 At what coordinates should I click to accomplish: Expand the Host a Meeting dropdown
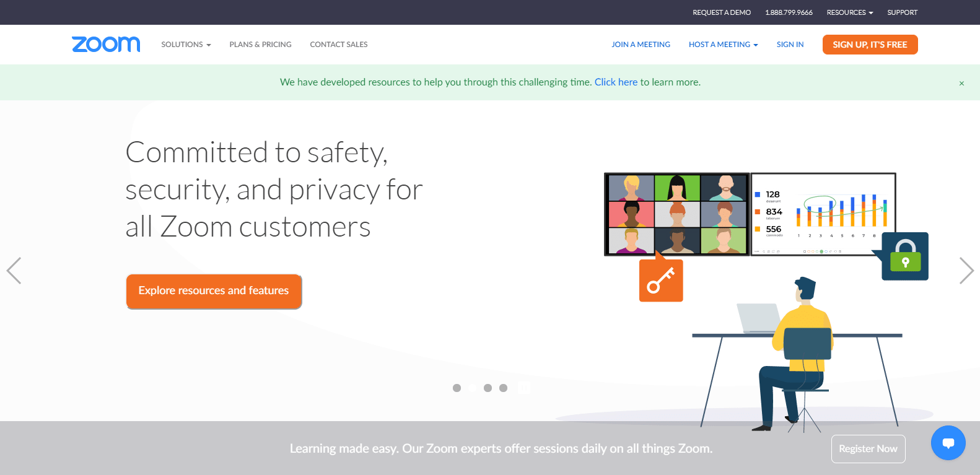[723, 45]
